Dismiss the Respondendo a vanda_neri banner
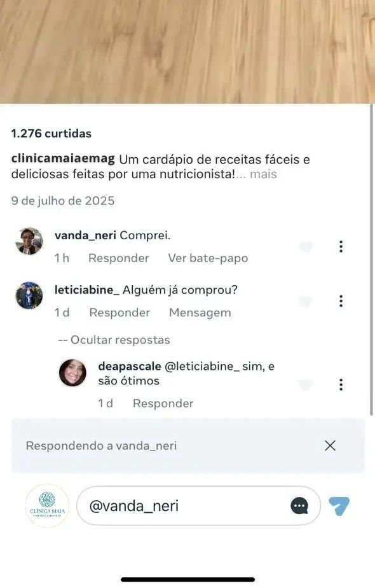Image resolution: width=375 pixels, height=588 pixels. [x=330, y=446]
